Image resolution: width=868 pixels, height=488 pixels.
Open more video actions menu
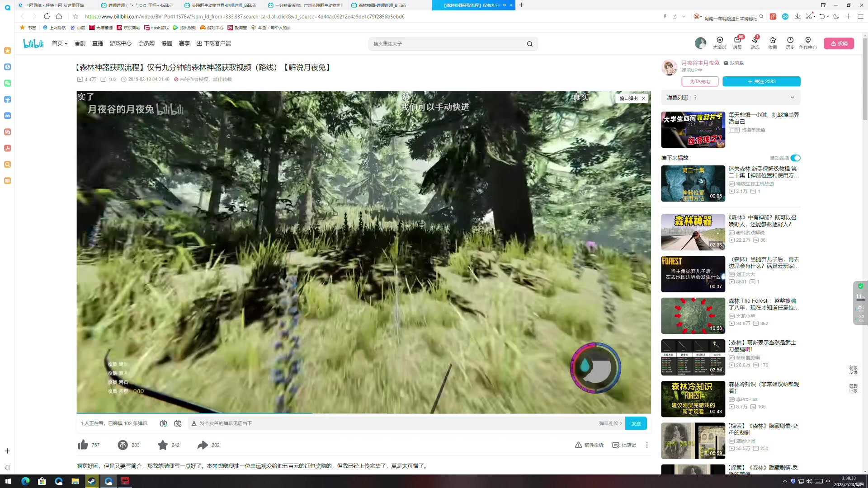pos(647,445)
